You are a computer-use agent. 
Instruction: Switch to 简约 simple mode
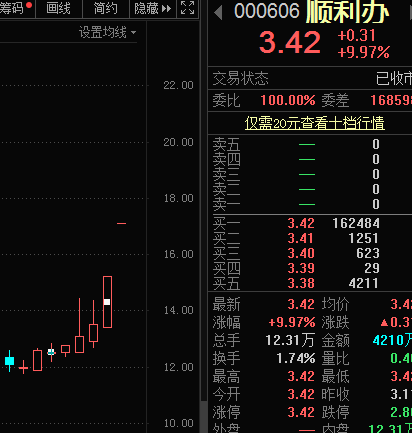pyautogui.click(x=105, y=8)
